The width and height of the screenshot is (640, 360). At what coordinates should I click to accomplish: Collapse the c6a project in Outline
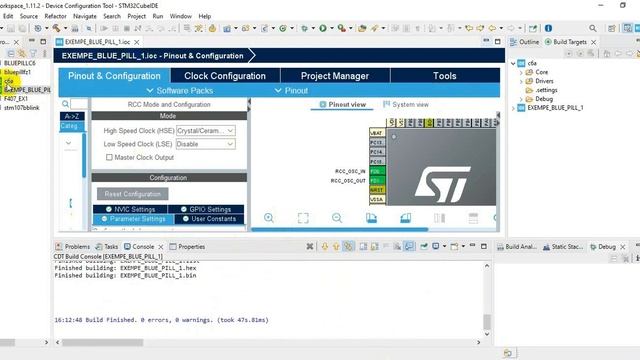pyautogui.click(x=513, y=63)
